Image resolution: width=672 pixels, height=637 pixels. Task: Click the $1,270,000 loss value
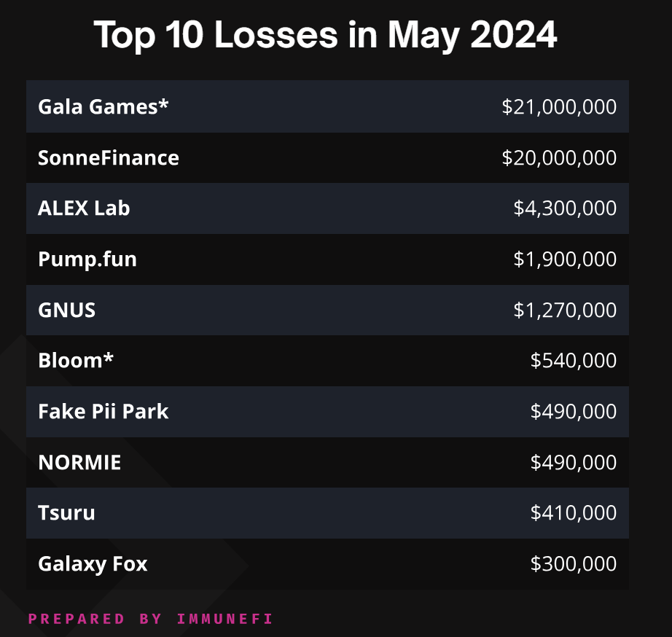coord(565,310)
